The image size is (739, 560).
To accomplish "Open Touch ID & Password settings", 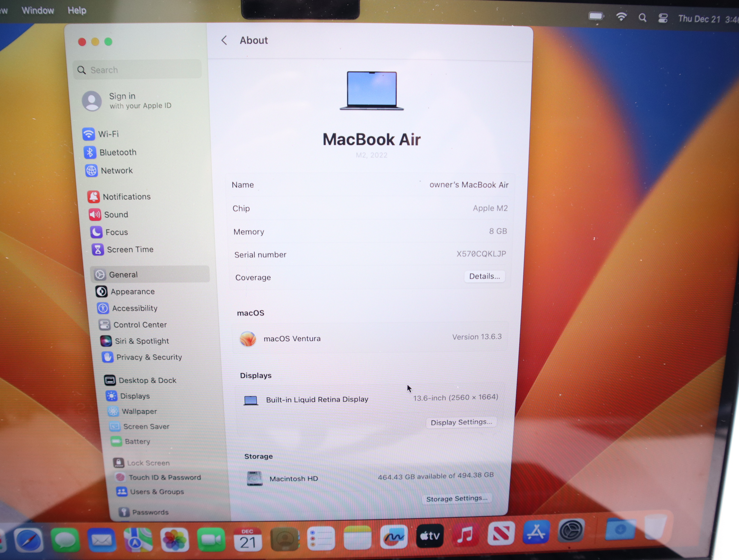I will click(x=158, y=477).
